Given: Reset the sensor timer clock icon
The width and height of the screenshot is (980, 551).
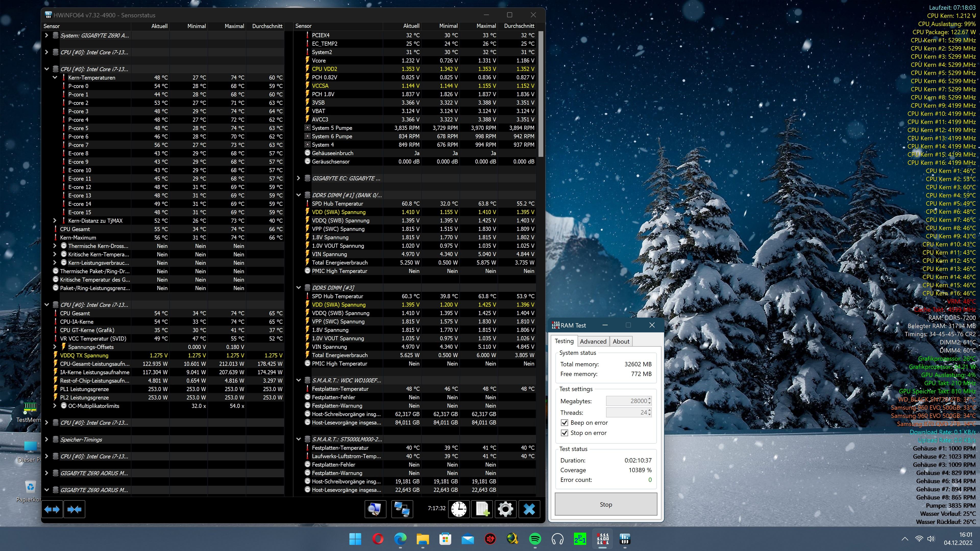Looking at the screenshot, I should click(x=459, y=509).
